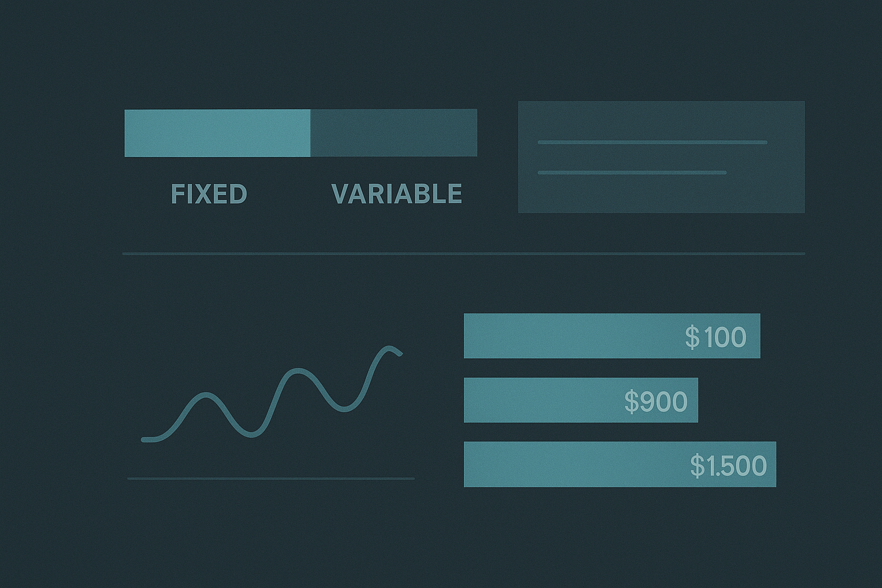This screenshot has height=588, width=882.
Task: Click the lighter fixed segment of the bar
Action: (x=217, y=133)
